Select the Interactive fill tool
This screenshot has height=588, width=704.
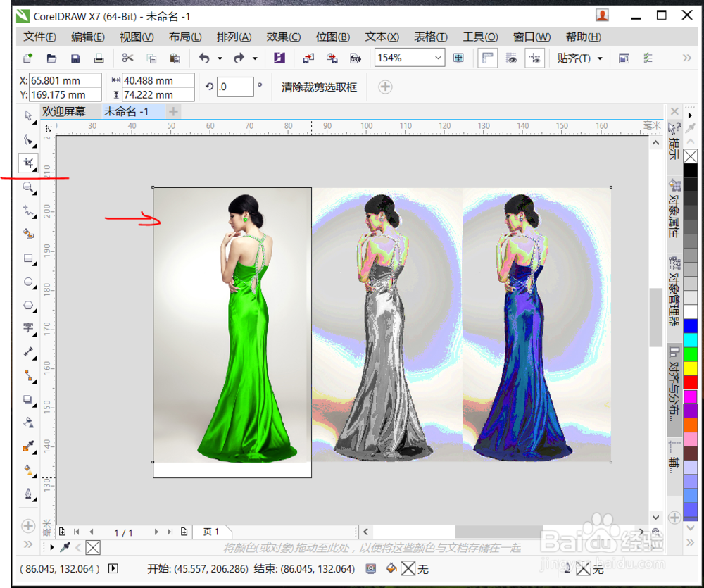coord(28,470)
